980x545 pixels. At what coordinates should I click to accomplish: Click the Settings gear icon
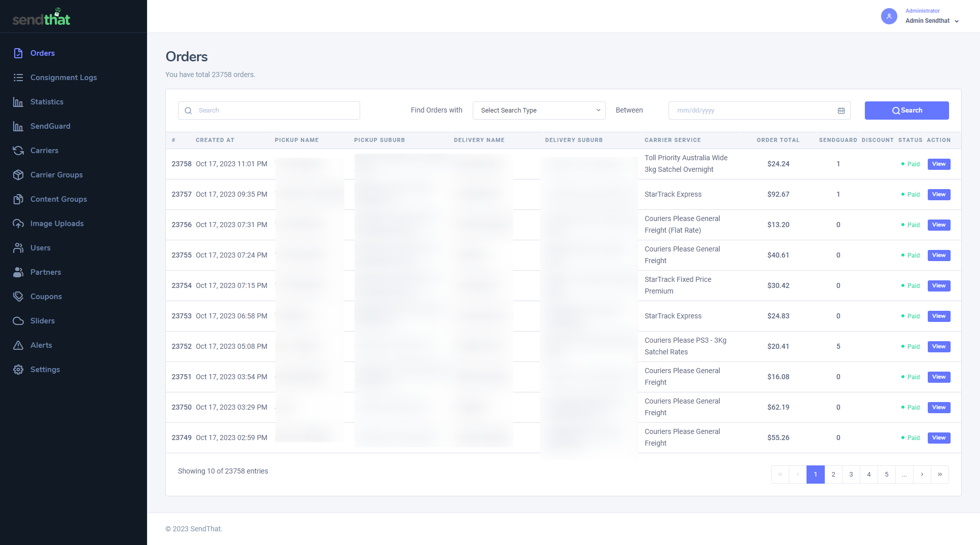[18, 370]
